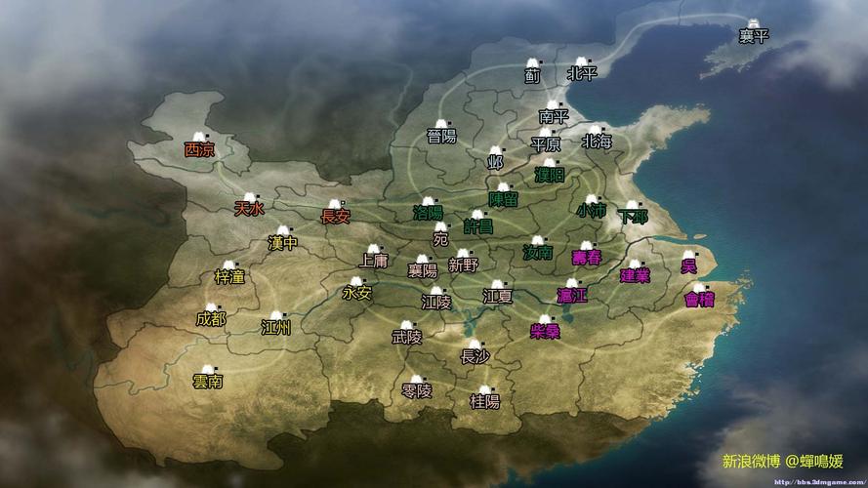Select the city marker above 武陵

[x=407, y=325]
